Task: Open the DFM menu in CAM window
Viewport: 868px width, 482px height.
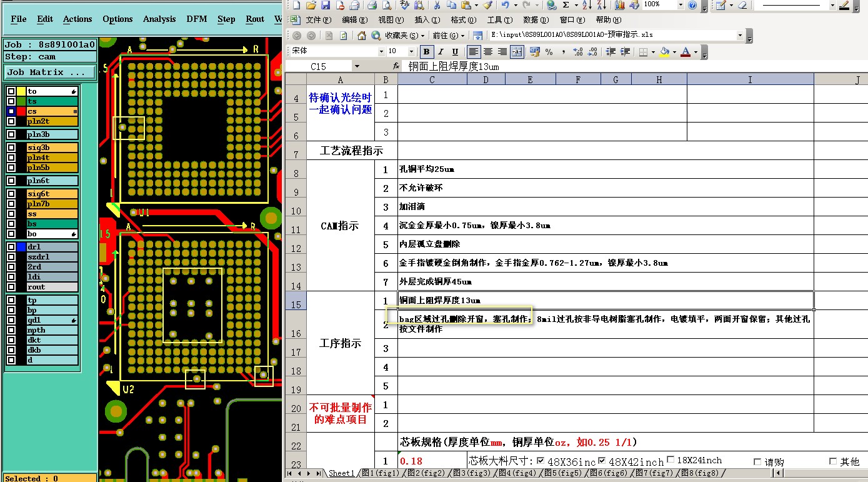Action: point(197,19)
